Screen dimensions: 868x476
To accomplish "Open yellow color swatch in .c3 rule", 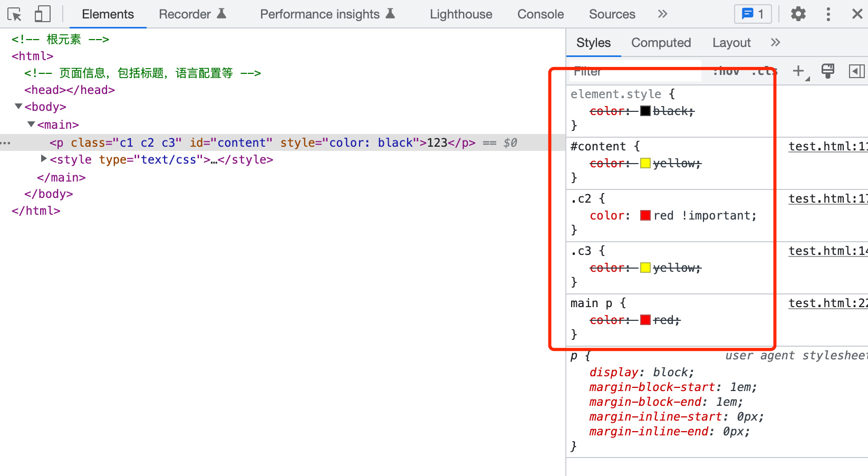I will [x=645, y=268].
